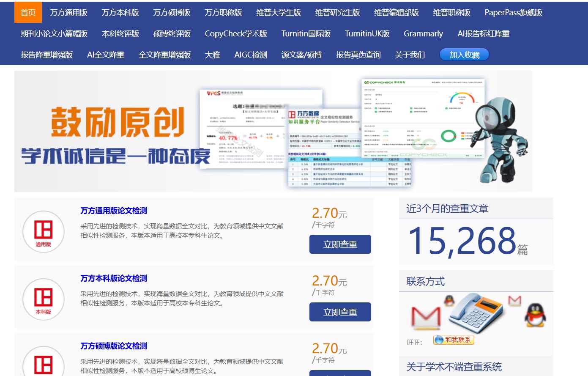Select AI报告标红降重 in menu
588x376 pixels.
483,33
